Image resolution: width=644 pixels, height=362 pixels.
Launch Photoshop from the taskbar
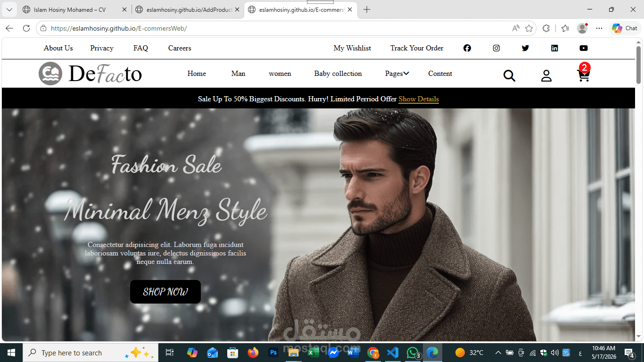tap(273, 353)
